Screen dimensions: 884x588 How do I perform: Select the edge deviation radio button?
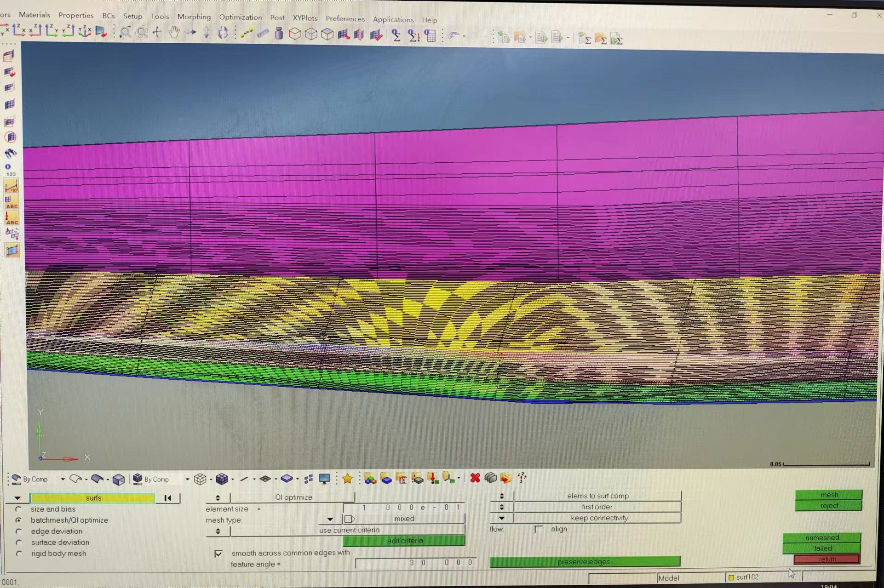[x=18, y=531]
